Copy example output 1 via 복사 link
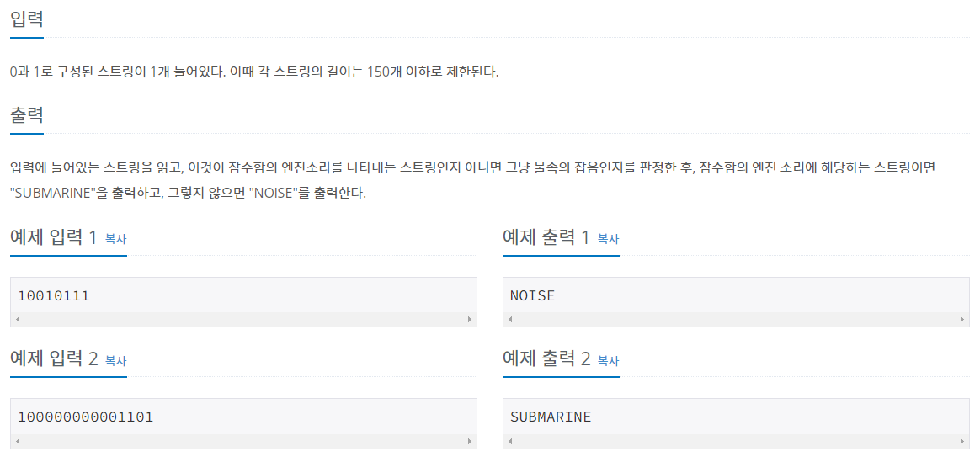The height and width of the screenshot is (462, 980). click(x=608, y=238)
